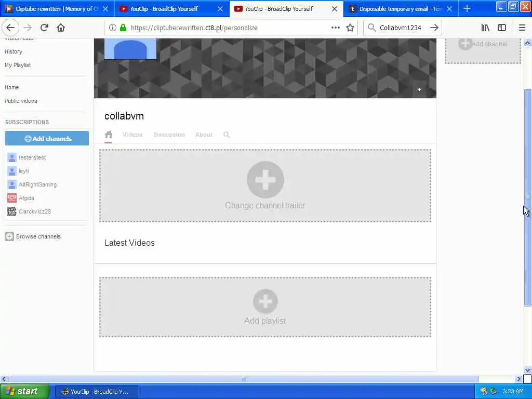This screenshot has width=532, height=399.
Task: Click the Forward navigation arrow
Action: [28, 28]
